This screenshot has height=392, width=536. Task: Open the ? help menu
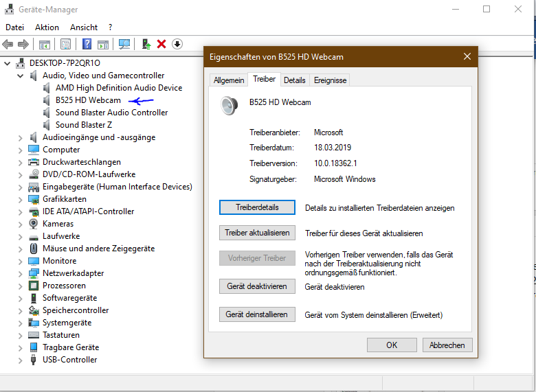pos(110,27)
